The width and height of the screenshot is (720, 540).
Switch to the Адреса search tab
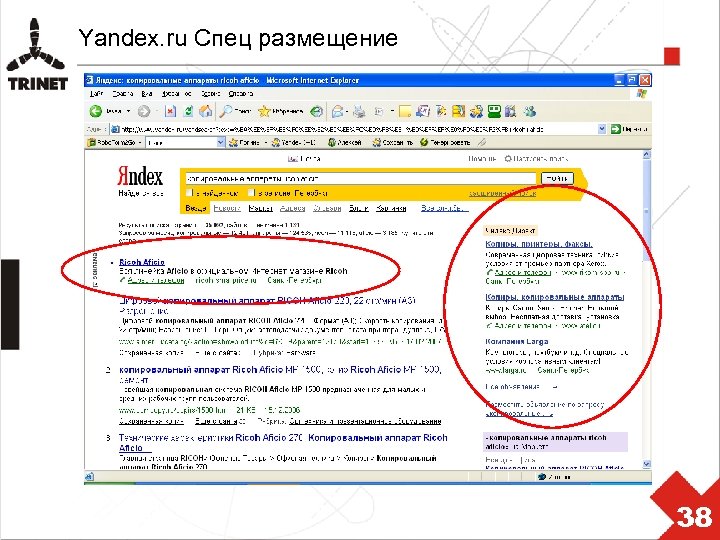292,208
